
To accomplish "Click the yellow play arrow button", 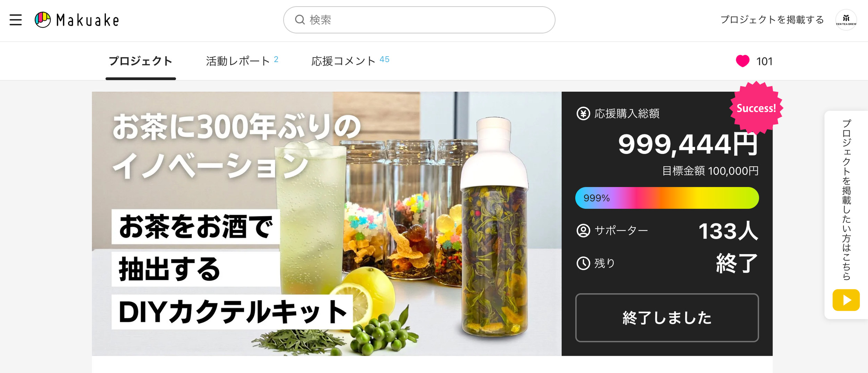I will (x=846, y=300).
